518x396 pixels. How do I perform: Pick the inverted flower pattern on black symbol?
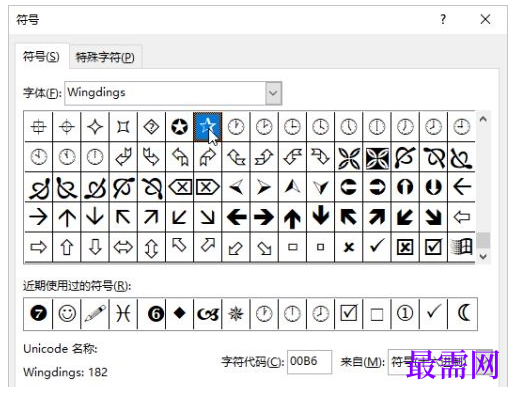(x=377, y=157)
